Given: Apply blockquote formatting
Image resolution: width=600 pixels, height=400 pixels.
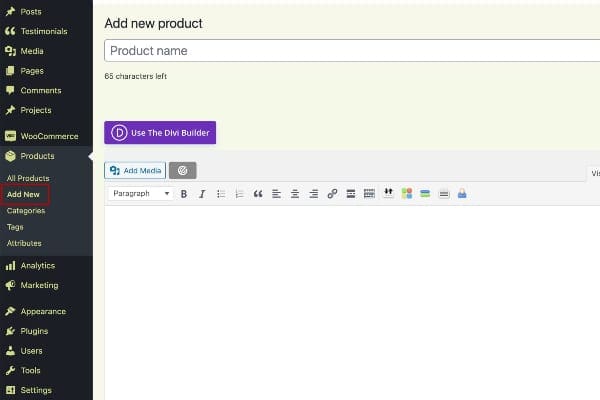Looking at the screenshot, I should (258, 194).
